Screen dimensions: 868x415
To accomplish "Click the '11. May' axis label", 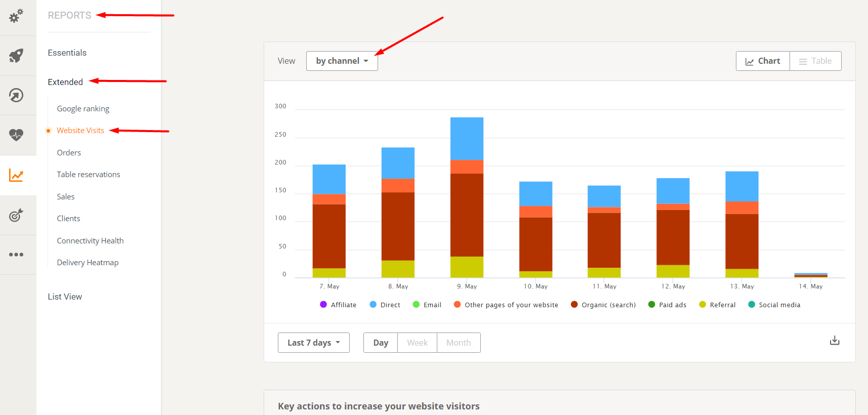I will coord(604,286).
